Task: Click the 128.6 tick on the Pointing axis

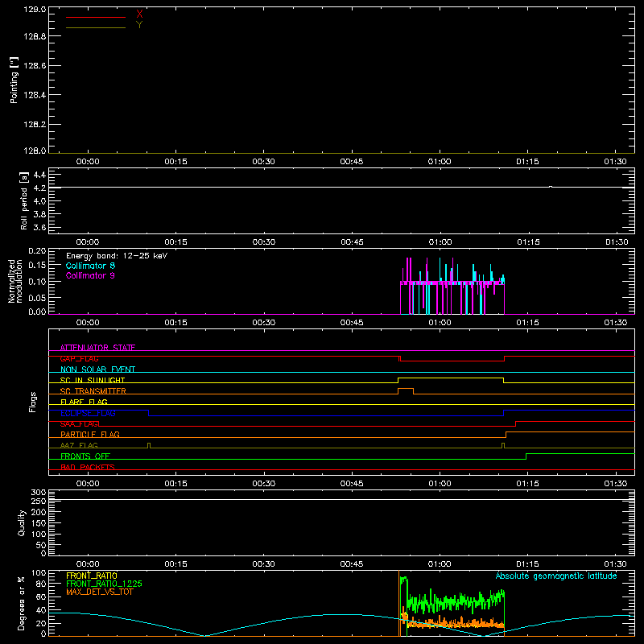Action: (35, 66)
